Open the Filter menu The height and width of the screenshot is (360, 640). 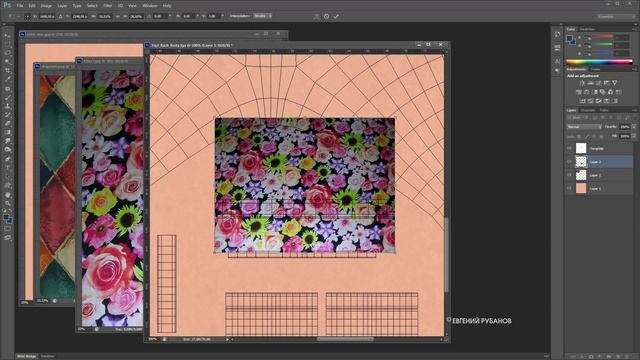click(x=107, y=6)
